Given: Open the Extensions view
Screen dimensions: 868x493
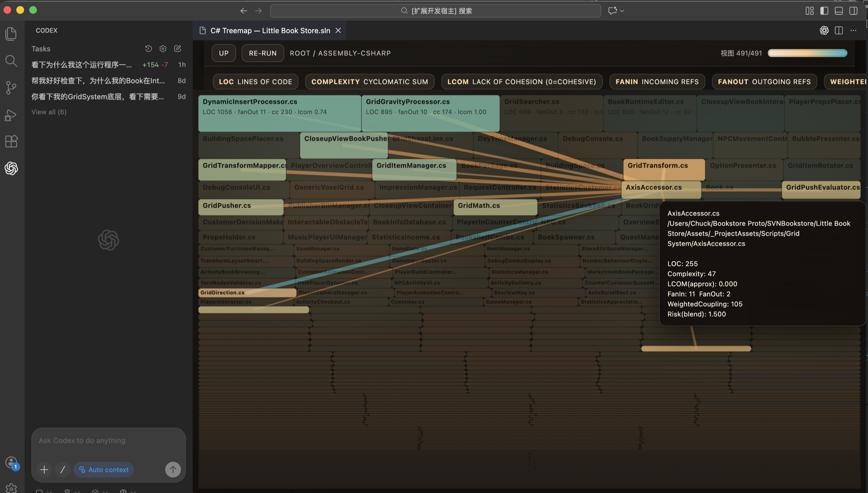Looking at the screenshot, I should pyautogui.click(x=11, y=141).
